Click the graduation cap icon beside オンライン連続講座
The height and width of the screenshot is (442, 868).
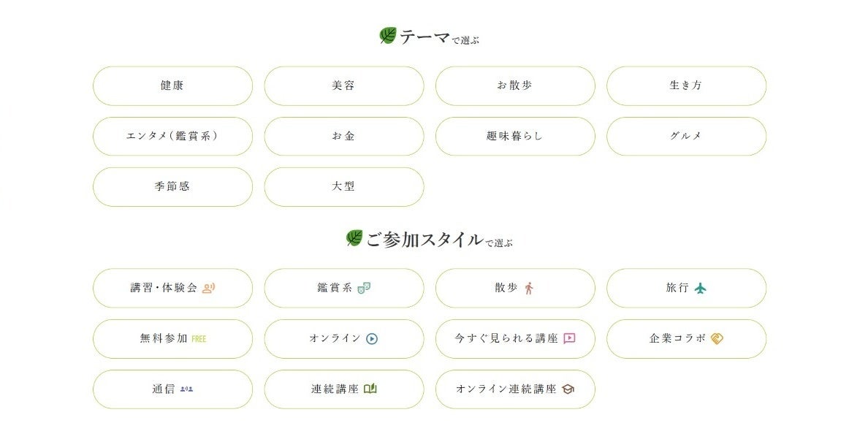click(x=568, y=389)
